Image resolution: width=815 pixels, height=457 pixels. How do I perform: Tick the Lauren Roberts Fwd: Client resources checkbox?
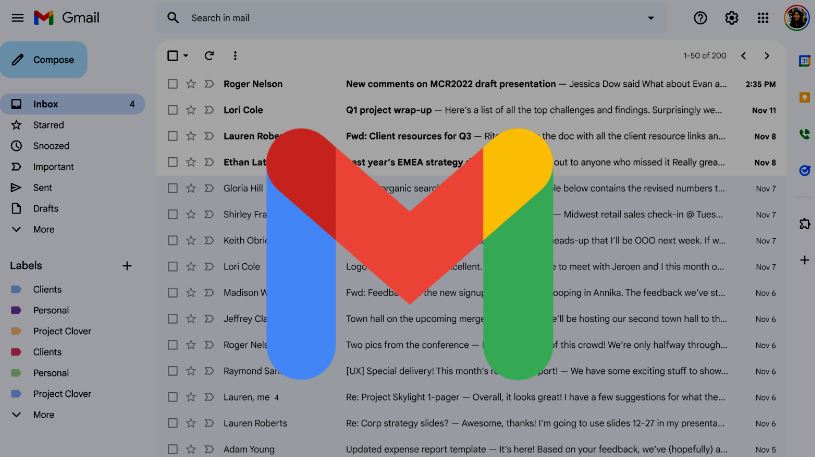[x=173, y=136]
